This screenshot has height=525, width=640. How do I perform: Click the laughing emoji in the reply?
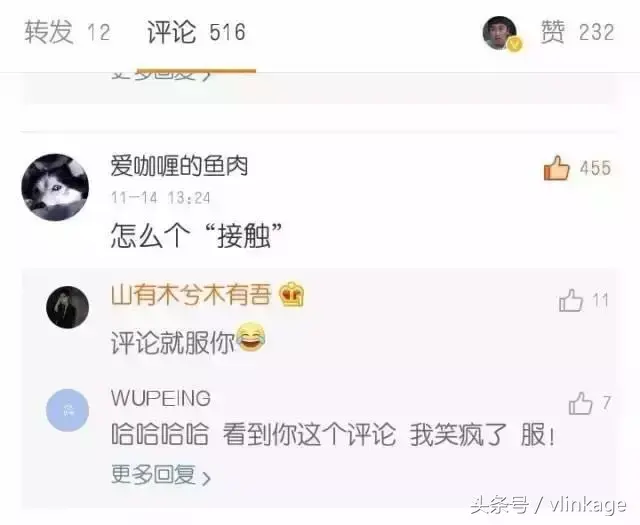tap(251, 337)
